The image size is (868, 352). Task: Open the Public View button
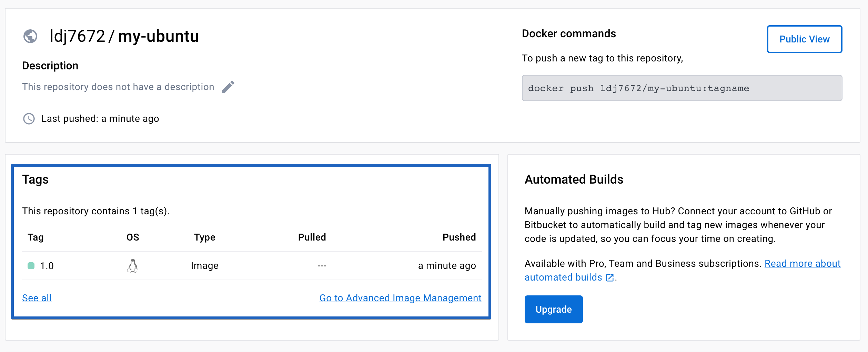[804, 39]
